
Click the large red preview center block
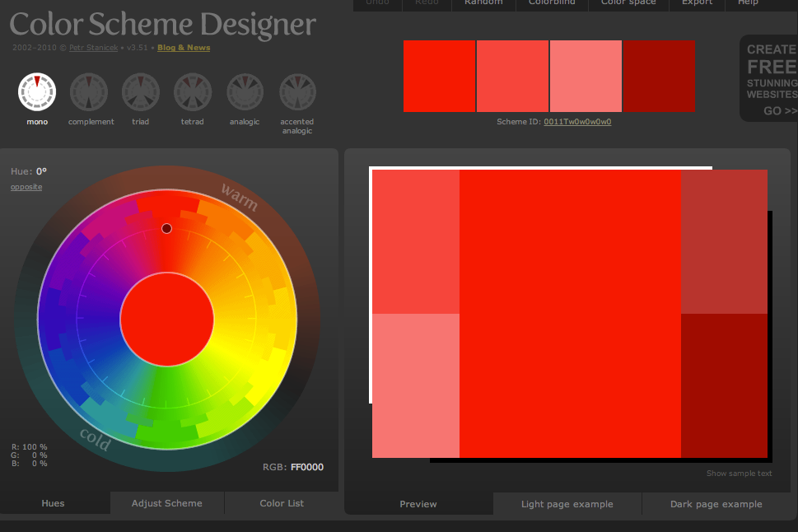570,314
